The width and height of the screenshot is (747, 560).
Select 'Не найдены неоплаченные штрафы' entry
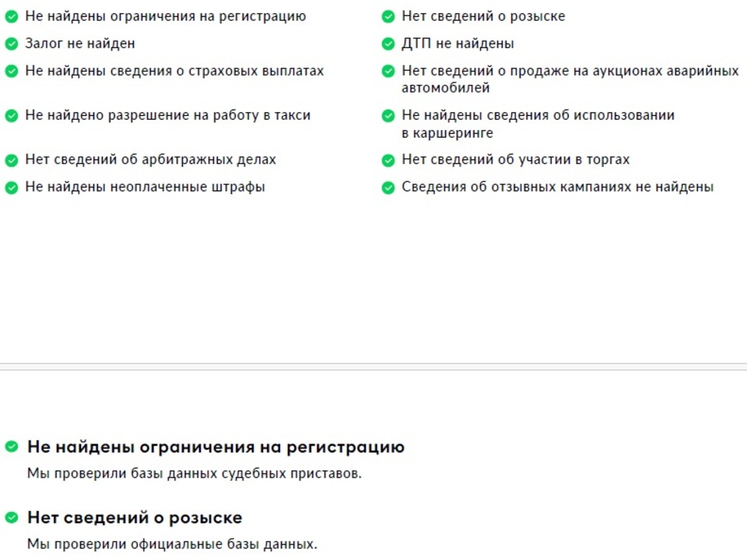(145, 187)
